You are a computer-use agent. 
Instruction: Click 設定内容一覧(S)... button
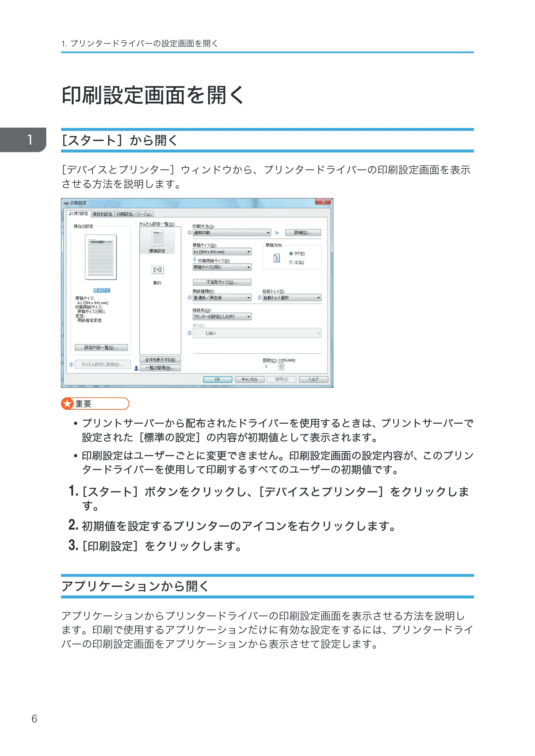pos(101,347)
